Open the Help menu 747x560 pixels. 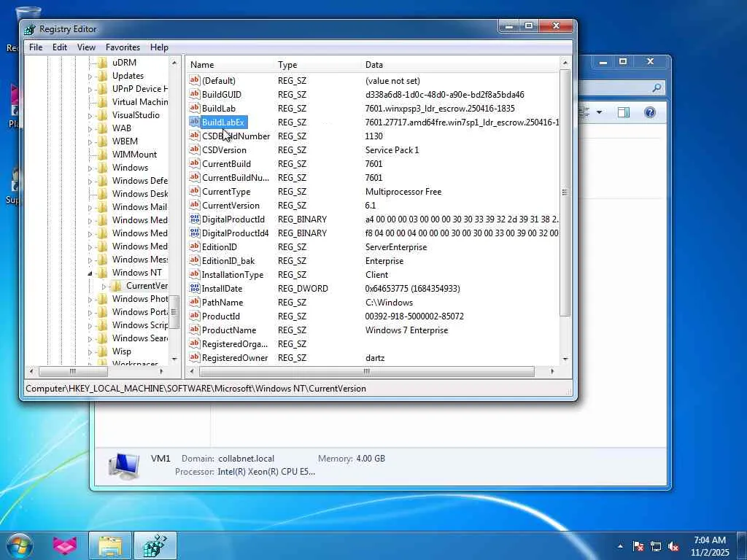[159, 47]
